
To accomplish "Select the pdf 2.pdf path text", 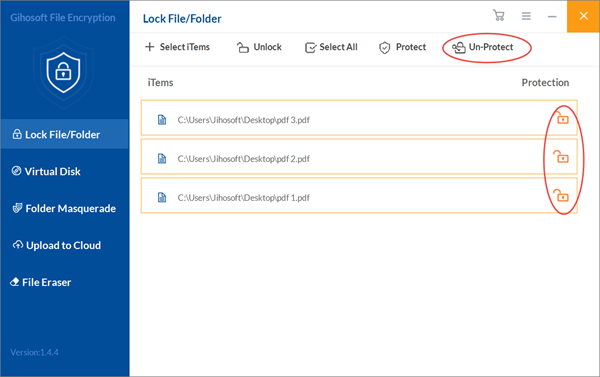I will pyautogui.click(x=243, y=159).
